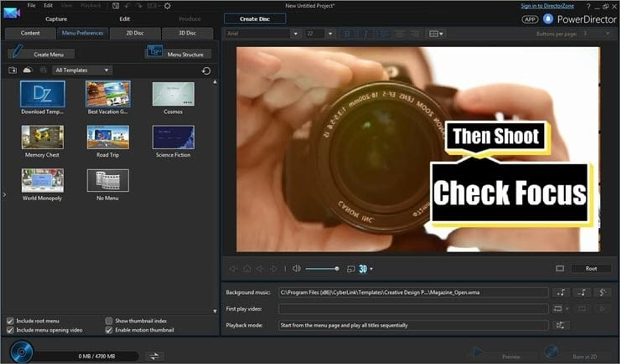This screenshot has width=620, height=364.
Task: Select the Road Trip menu template
Action: [108, 138]
